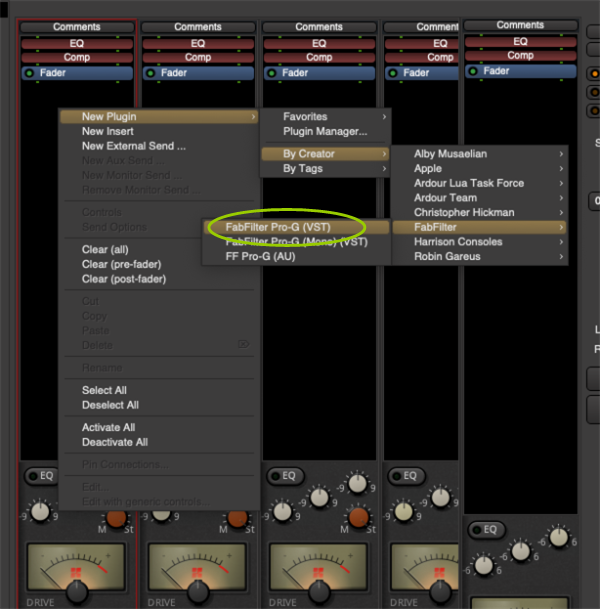Insert FabFilter Pro-G (VST) plugin

tap(297, 227)
